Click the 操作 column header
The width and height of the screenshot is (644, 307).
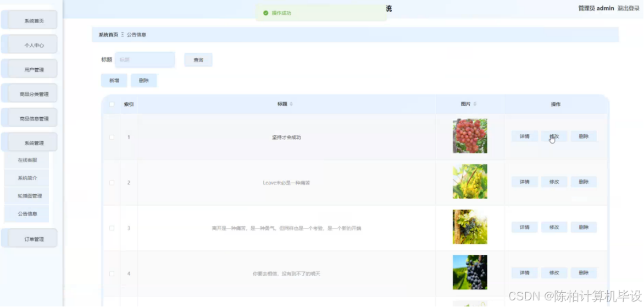(x=556, y=105)
